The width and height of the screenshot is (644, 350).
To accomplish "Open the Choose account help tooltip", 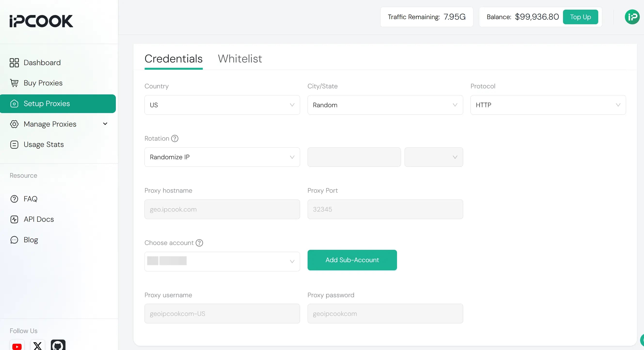I will 199,243.
